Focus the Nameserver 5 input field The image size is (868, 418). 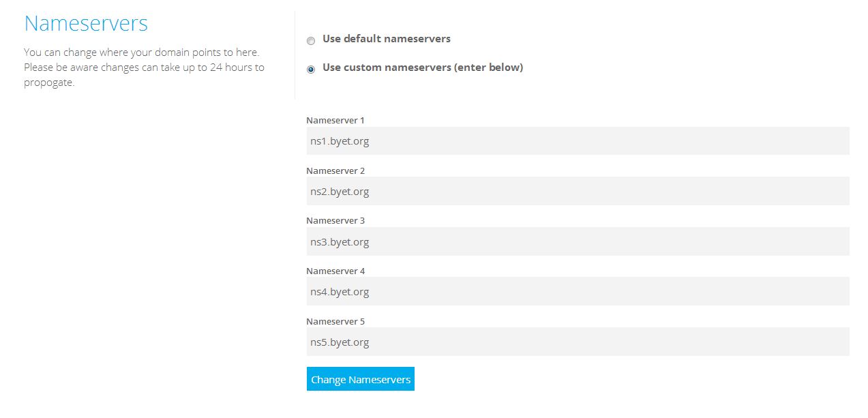[x=578, y=342]
